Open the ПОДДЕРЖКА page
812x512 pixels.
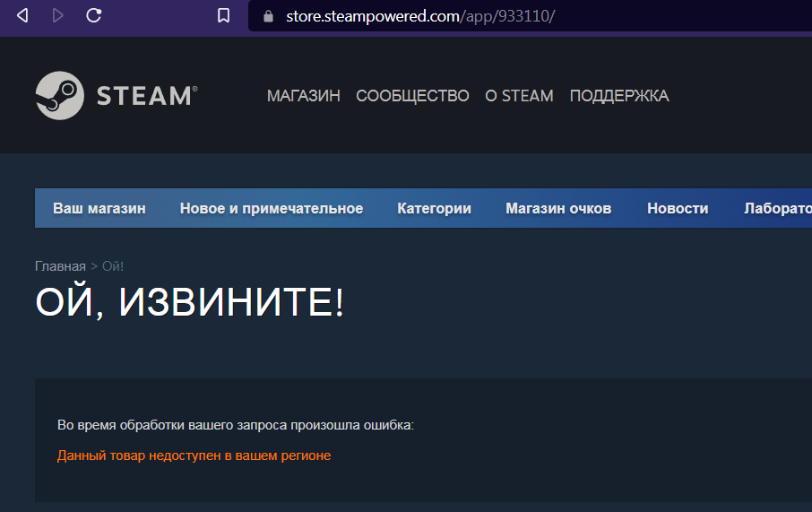click(619, 96)
